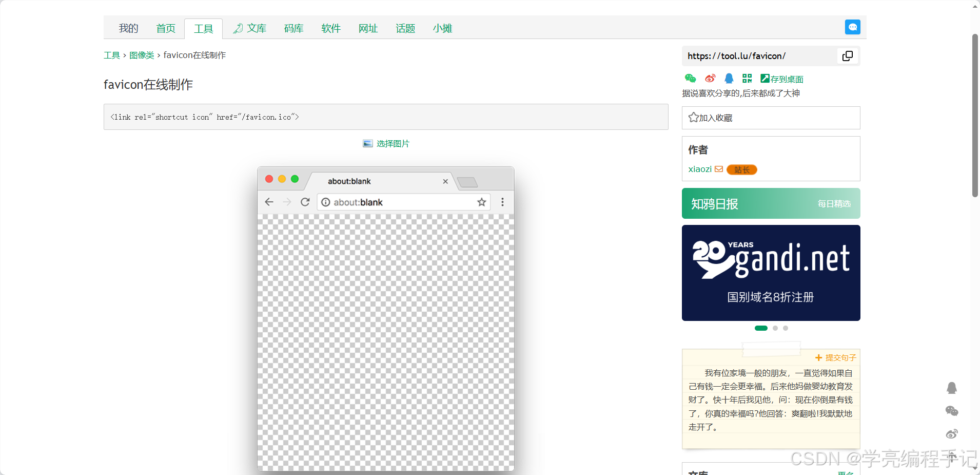Click the new tab button in preview browser

467,182
